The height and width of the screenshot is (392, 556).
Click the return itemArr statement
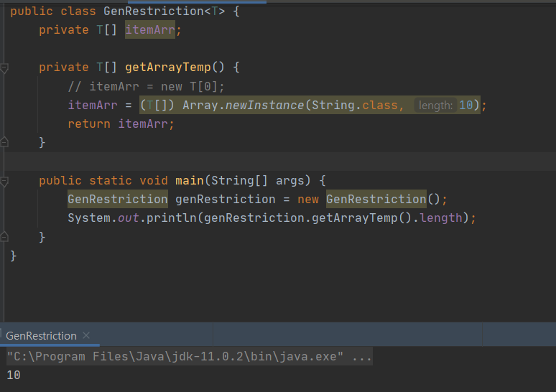click(x=121, y=124)
